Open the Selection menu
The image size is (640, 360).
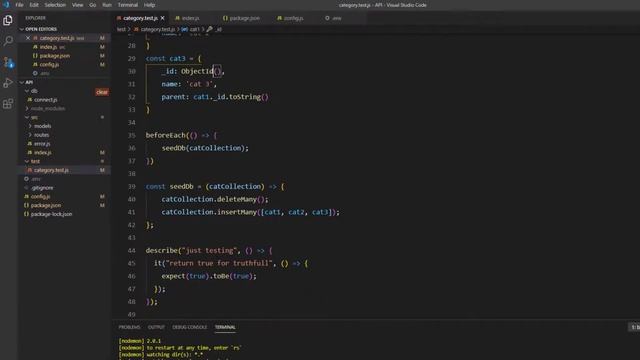tap(55, 5)
